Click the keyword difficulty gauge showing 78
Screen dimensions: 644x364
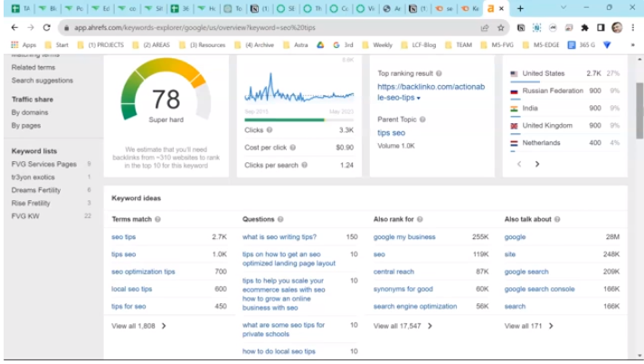point(166,91)
